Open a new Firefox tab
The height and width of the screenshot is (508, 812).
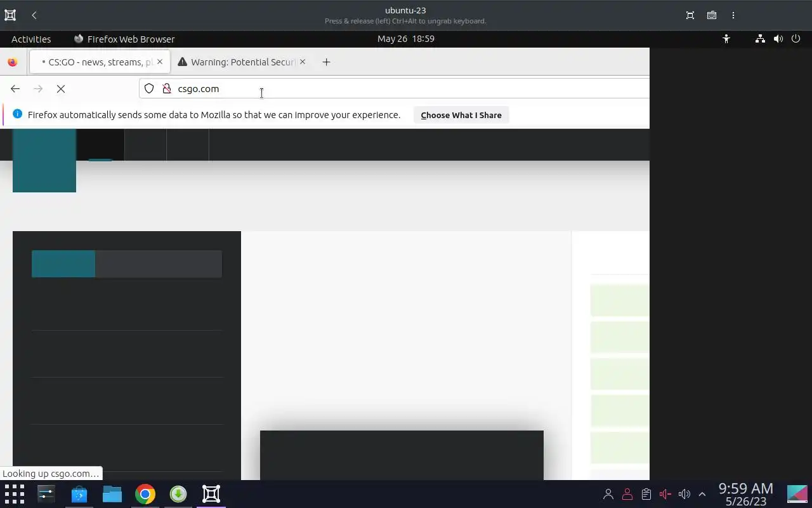pyautogui.click(x=326, y=62)
